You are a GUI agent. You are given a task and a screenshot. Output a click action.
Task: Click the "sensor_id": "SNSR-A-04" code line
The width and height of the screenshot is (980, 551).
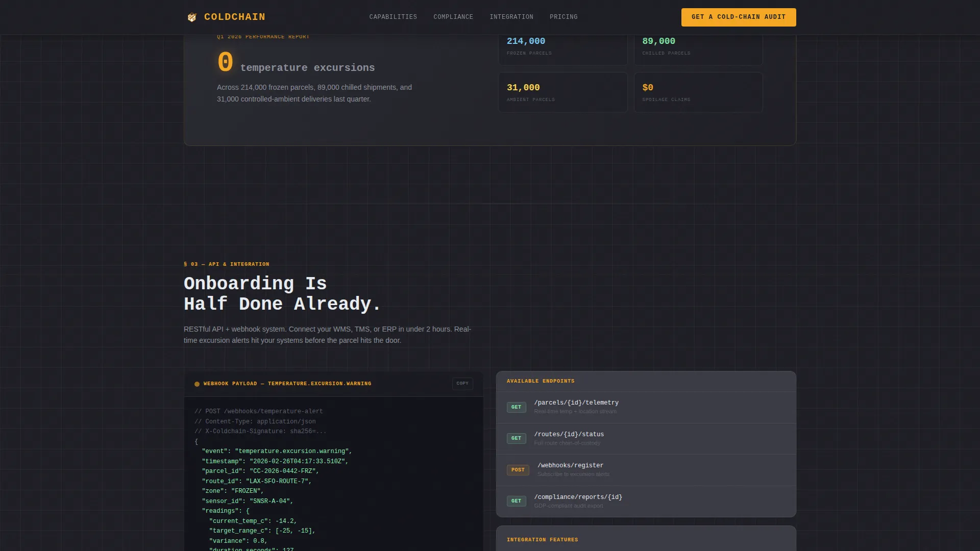(x=248, y=501)
